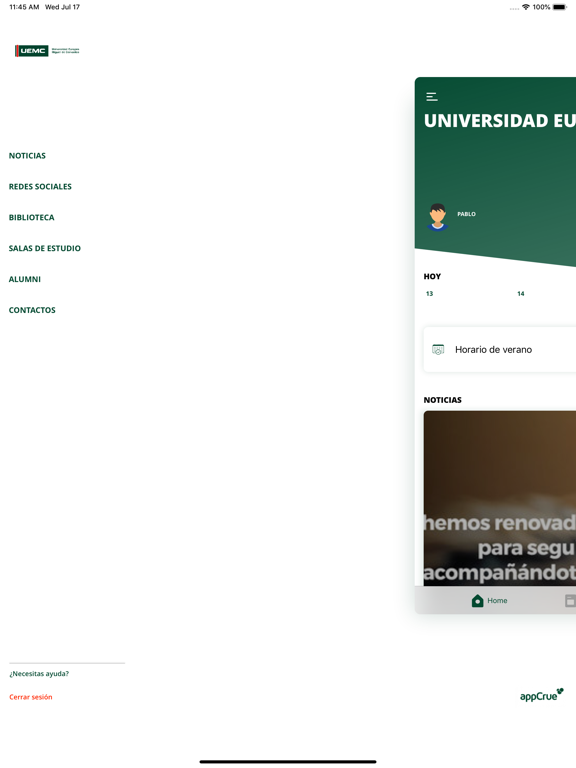Open the Horario de verano card
Viewport: 576px width, 768px height.
[500, 349]
